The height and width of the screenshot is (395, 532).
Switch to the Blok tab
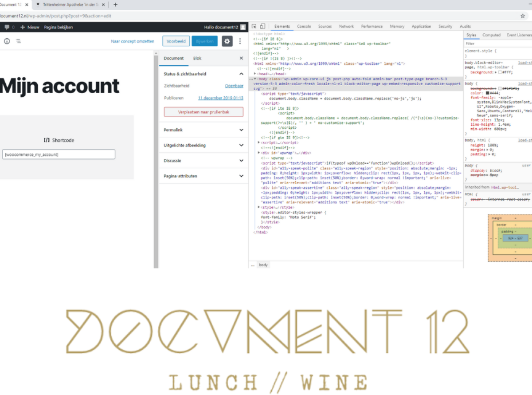coord(197,58)
